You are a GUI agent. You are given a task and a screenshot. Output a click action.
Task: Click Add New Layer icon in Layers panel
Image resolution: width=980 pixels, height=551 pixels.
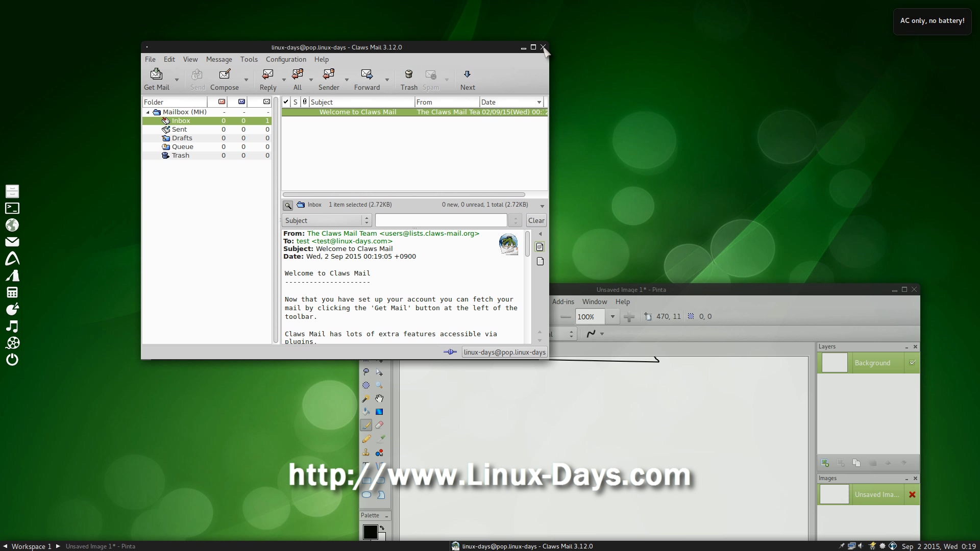pyautogui.click(x=824, y=463)
